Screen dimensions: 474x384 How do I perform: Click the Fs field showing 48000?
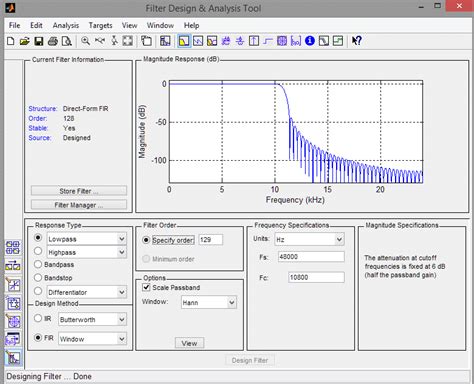[x=311, y=257]
